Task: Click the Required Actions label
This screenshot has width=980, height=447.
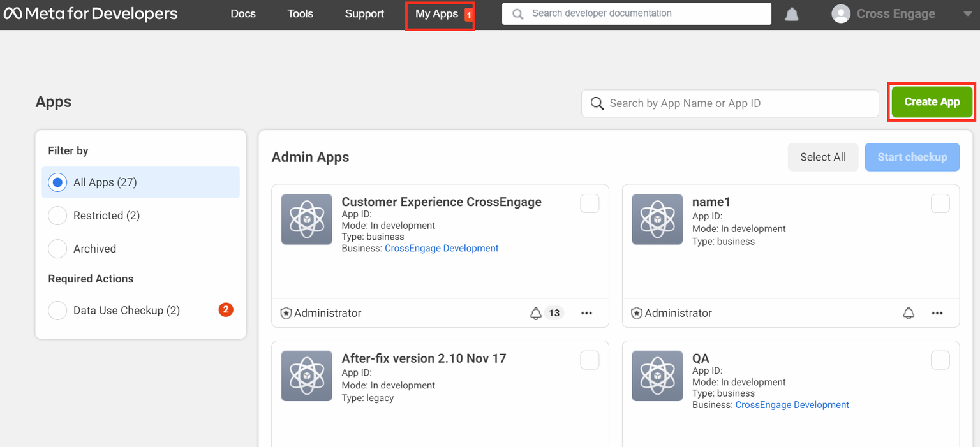Action: pyautogui.click(x=91, y=279)
